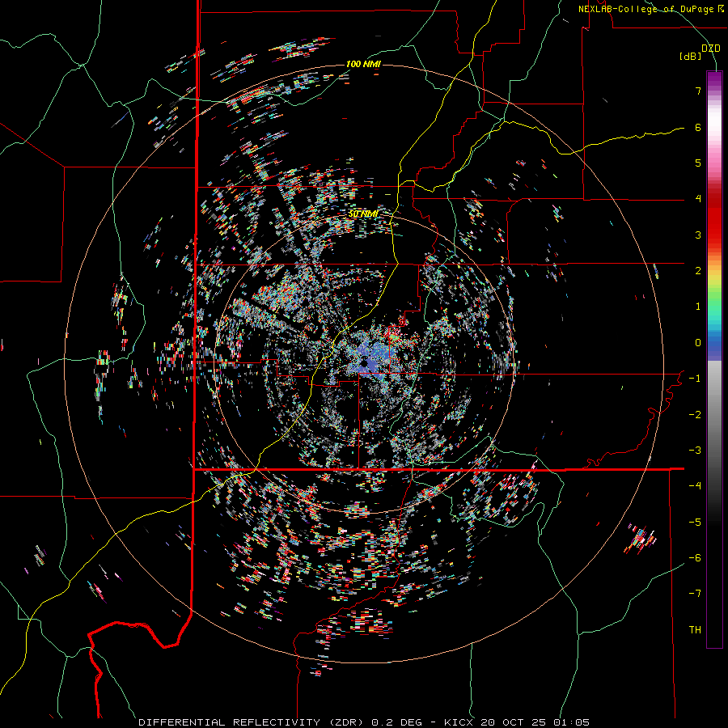Viewport: 728px width, 728px height.
Task: Click the 3 value on the ZDR scale
Action: 698,235
